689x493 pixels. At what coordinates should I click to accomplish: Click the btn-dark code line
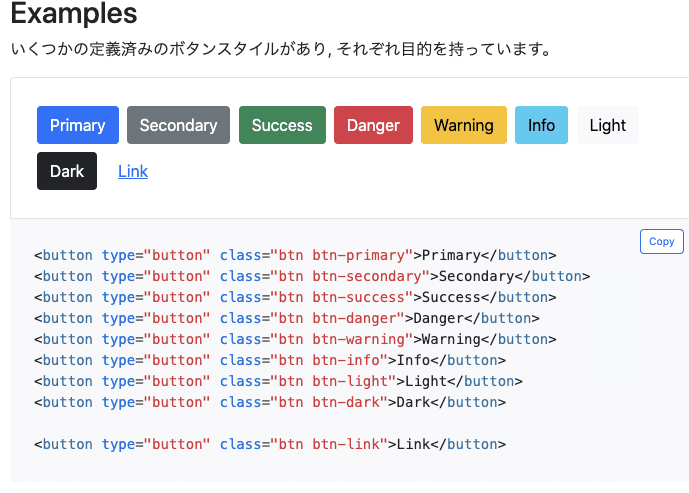tap(270, 402)
